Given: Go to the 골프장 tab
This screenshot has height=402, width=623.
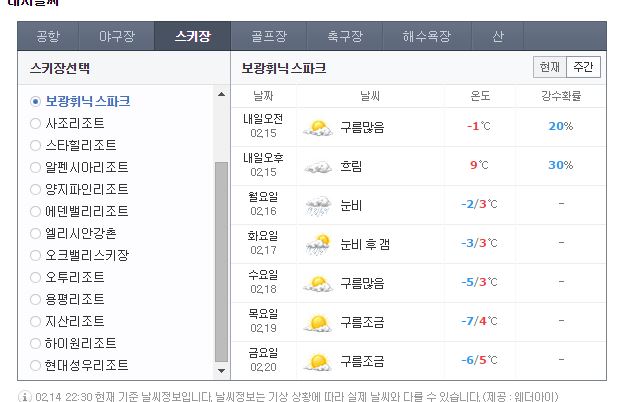Looking at the screenshot, I should click(x=269, y=36).
